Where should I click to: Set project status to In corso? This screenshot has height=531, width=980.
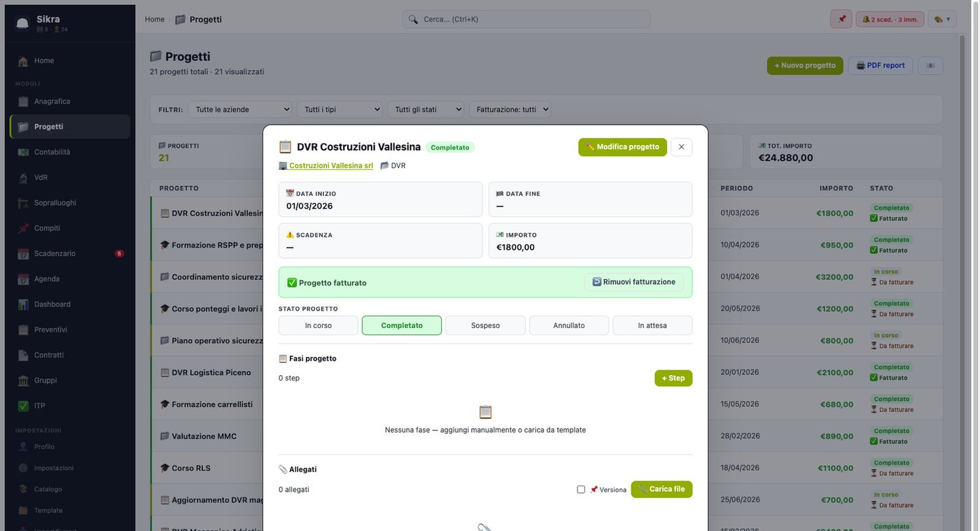(318, 325)
